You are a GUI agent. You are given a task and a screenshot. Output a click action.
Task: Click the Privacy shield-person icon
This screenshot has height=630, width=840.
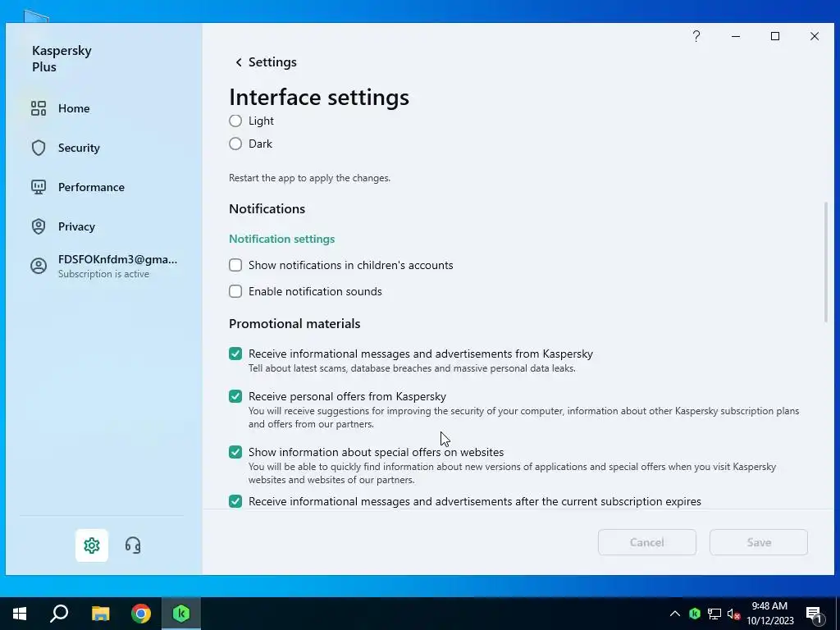click(39, 226)
